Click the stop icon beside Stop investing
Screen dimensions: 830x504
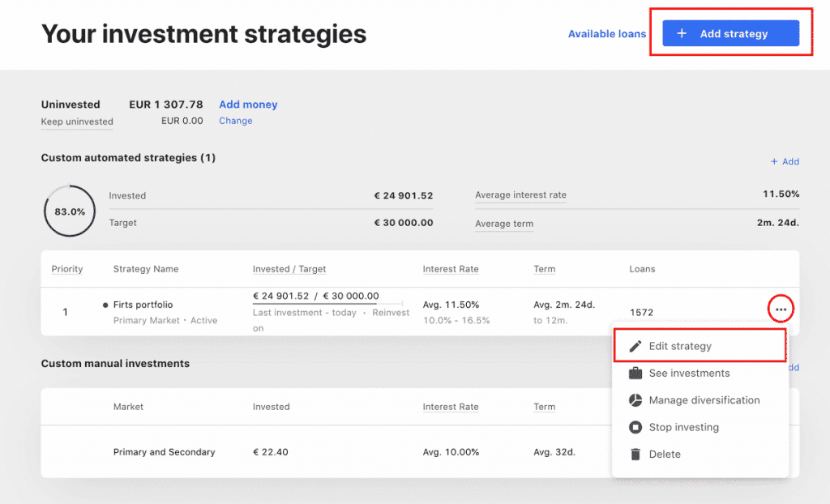coord(635,427)
